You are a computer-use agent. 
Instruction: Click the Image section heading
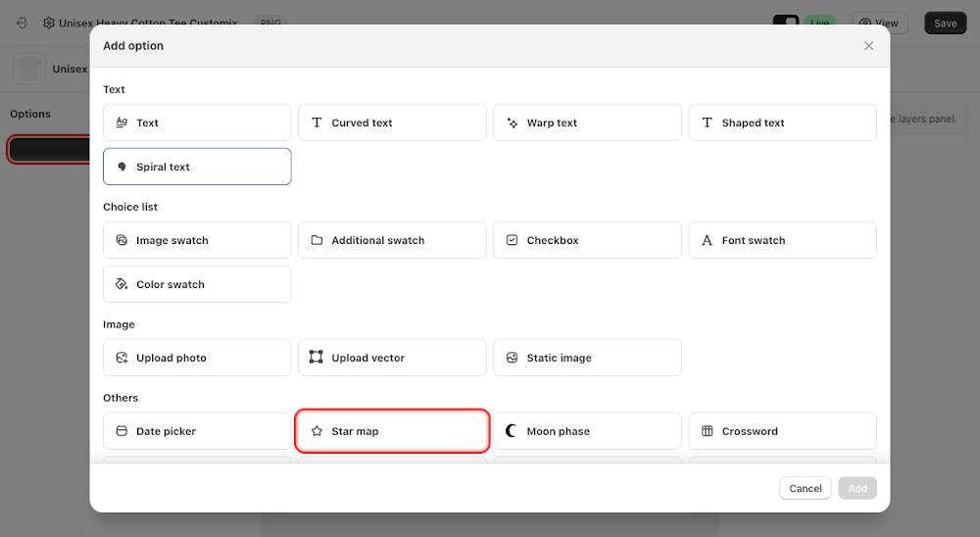tap(119, 324)
